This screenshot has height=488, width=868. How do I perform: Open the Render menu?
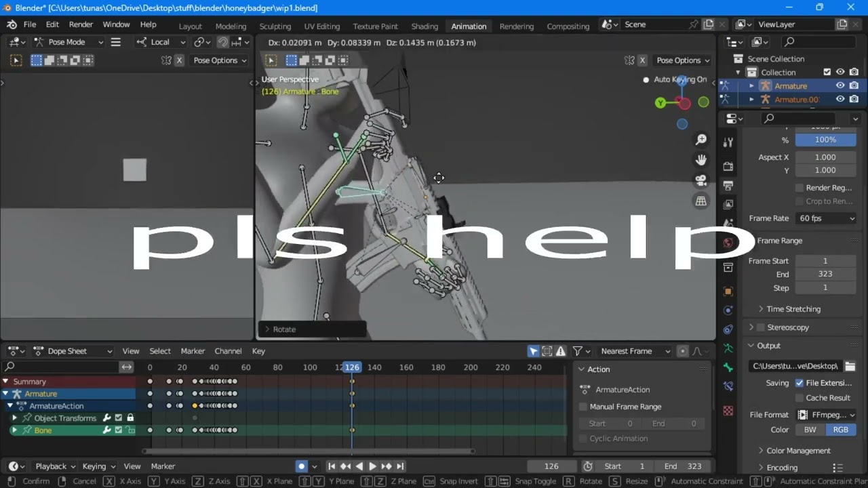(81, 24)
